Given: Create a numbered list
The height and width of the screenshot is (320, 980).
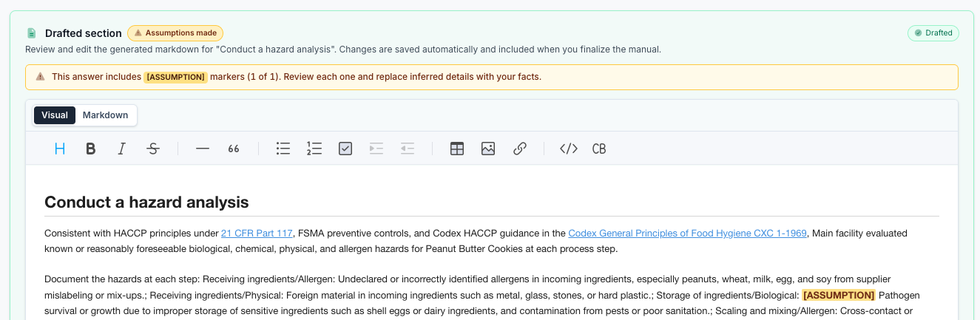Looking at the screenshot, I should pyautogui.click(x=314, y=149).
